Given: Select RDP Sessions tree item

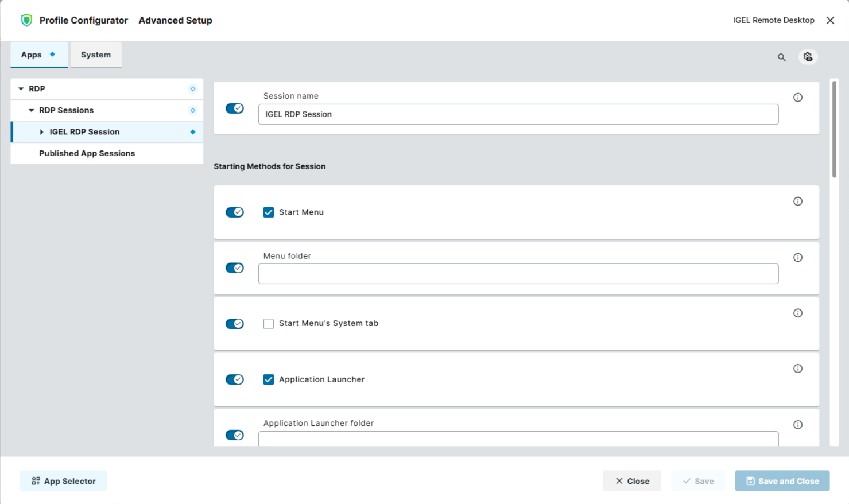Looking at the screenshot, I should pyautogui.click(x=107, y=110).
